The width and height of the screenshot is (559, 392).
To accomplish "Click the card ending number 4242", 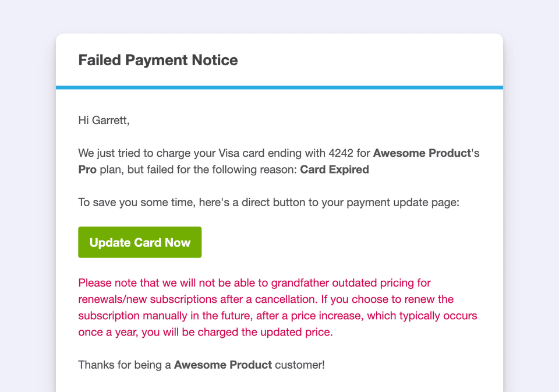I will click(x=341, y=154).
